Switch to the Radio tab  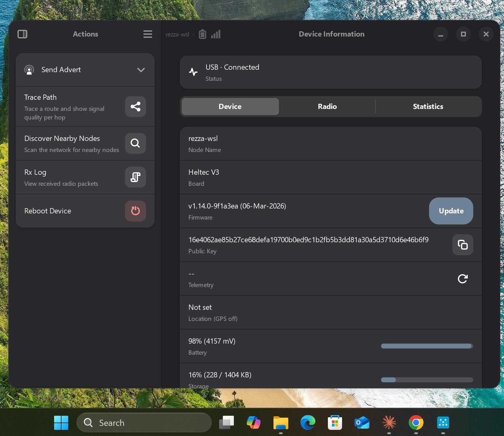point(327,107)
